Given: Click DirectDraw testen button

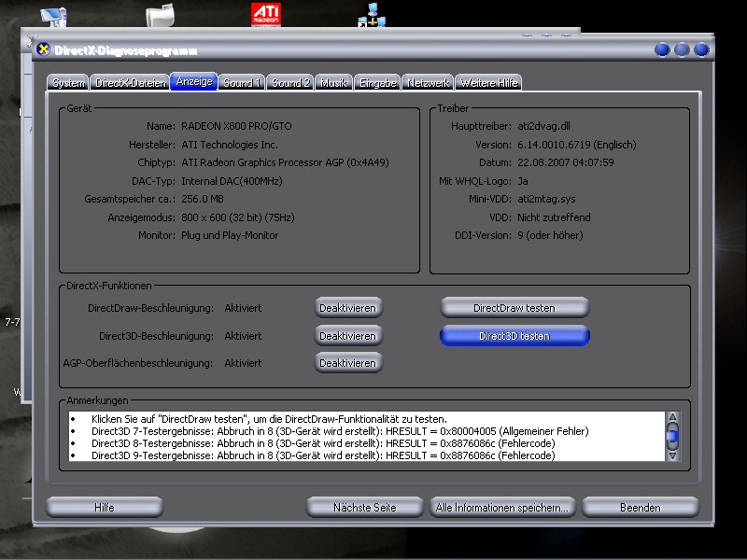Looking at the screenshot, I should (514, 308).
